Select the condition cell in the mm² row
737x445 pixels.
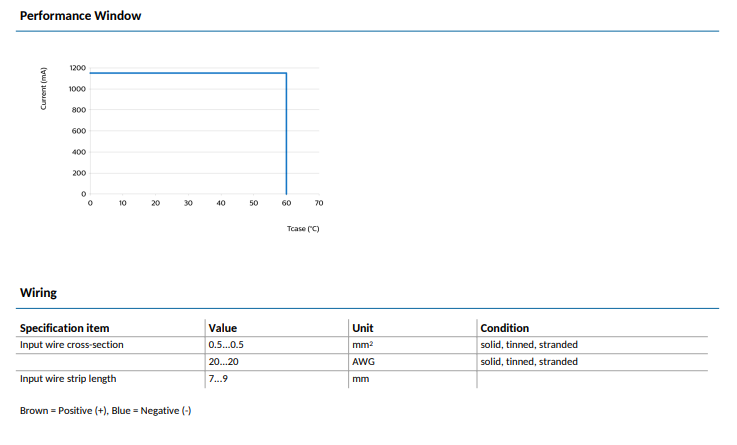[x=529, y=344]
